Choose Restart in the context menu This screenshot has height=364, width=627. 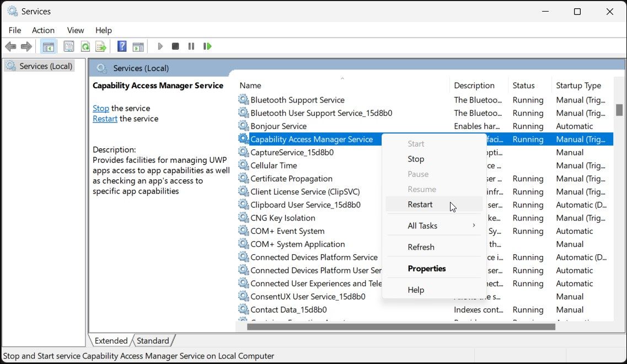click(x=420, y=205)
